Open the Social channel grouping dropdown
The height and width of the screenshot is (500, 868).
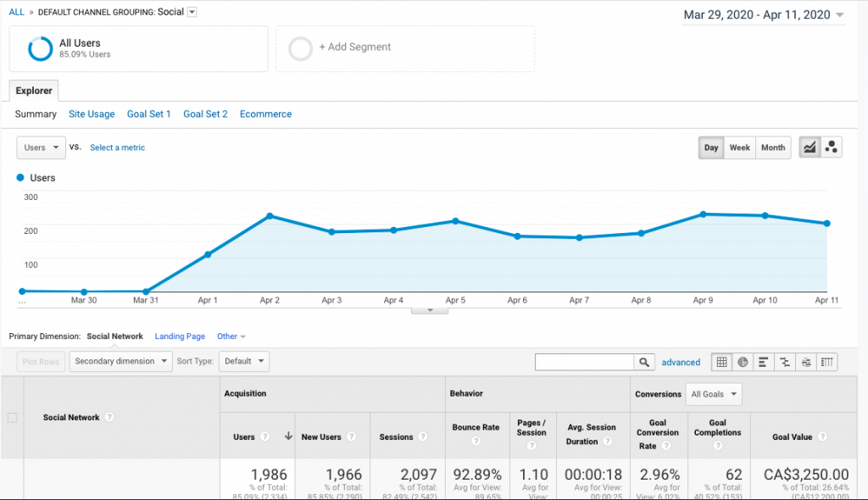[192, 12]
